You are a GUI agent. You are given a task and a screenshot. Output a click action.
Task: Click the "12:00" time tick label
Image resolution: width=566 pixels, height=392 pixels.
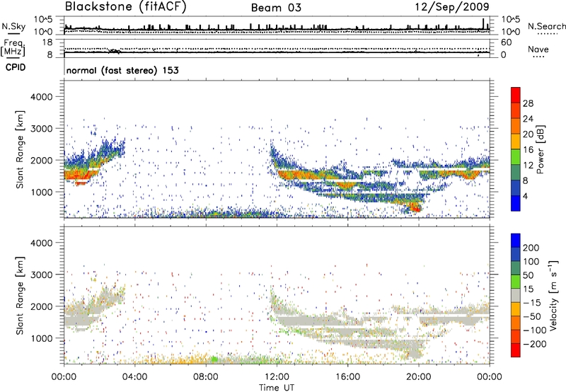[x=277, y=377]
